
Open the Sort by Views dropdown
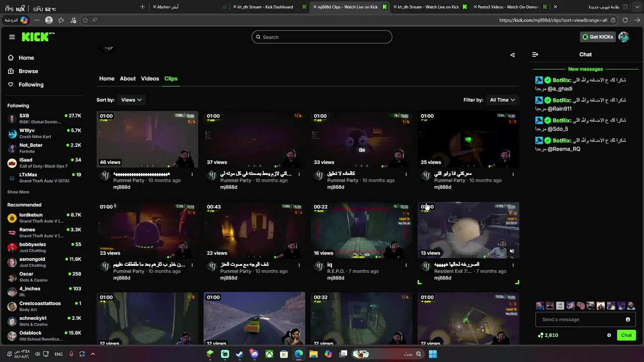(x=132, y=100)
